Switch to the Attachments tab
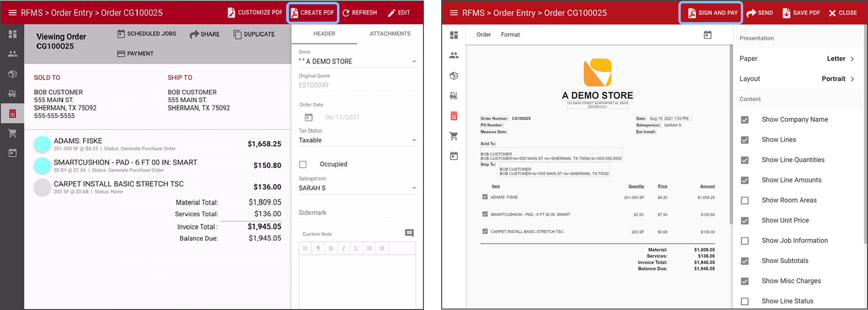This screenshot has height=310, width=868. [x=390, y=34]
